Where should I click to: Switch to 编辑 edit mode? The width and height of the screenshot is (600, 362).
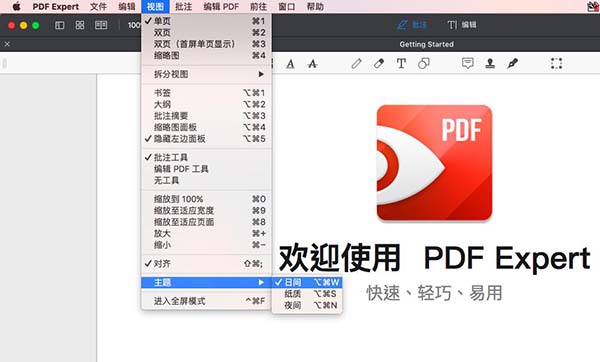[x=462, y=25]
